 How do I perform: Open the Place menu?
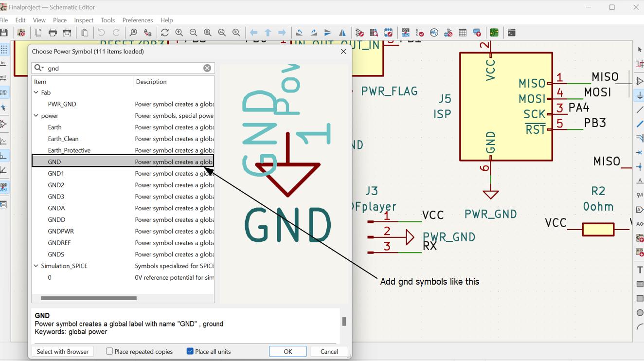pos(60,20)
